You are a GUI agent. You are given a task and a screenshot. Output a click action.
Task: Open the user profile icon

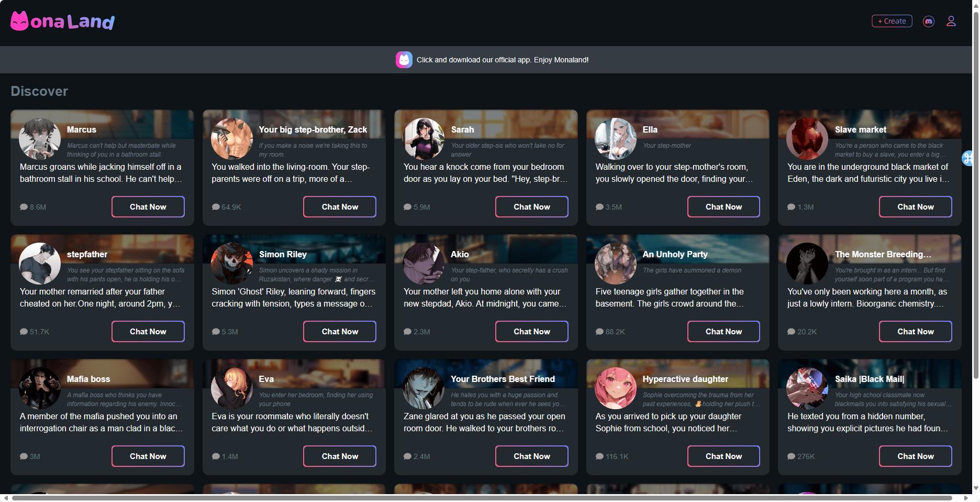click(951, 21)
